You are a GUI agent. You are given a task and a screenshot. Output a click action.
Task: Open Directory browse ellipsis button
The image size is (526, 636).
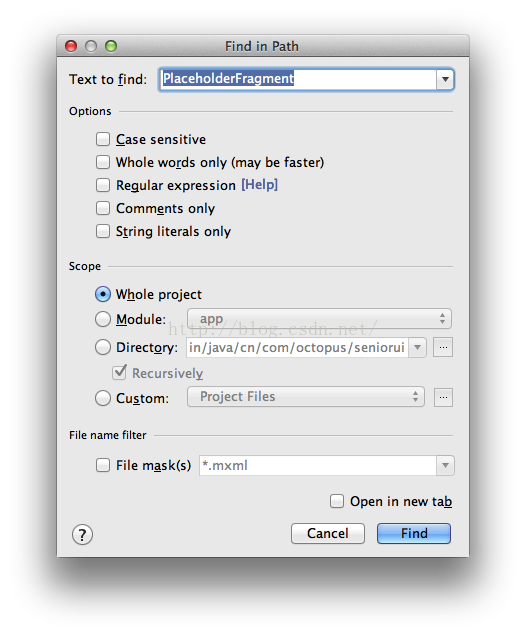click(443, 348)
